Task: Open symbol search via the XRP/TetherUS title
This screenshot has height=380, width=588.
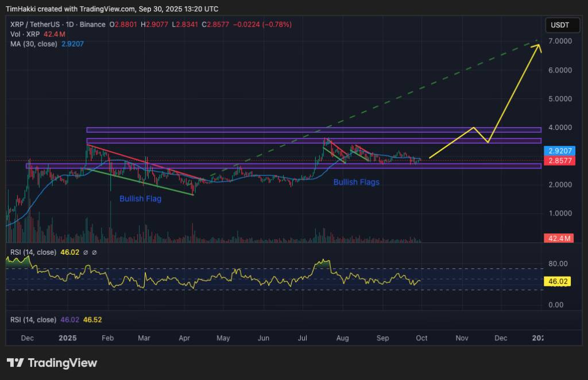Action: coord(34,25)
